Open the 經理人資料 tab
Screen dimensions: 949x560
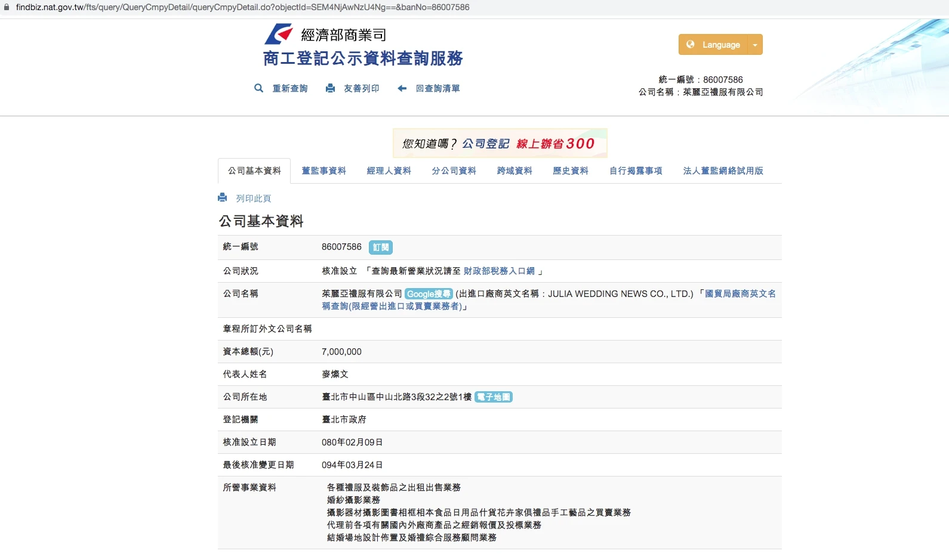click(389, 171)
